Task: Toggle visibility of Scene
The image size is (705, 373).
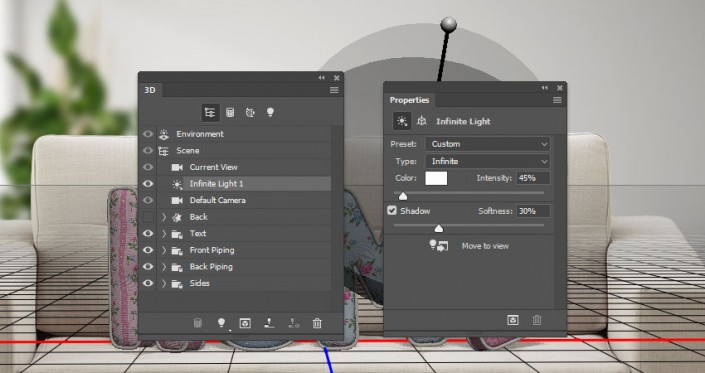Action: (x=148, y=151)
